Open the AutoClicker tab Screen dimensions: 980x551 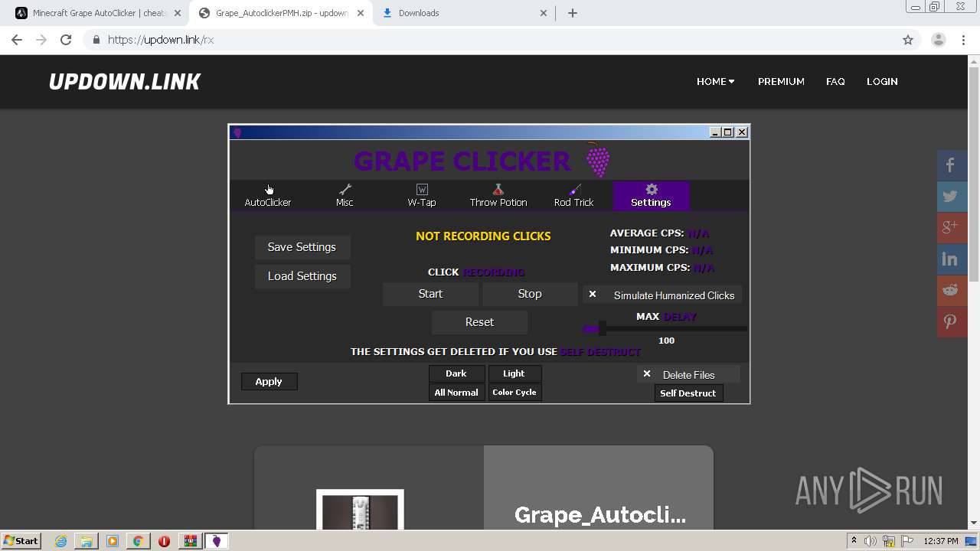(268, 195)
